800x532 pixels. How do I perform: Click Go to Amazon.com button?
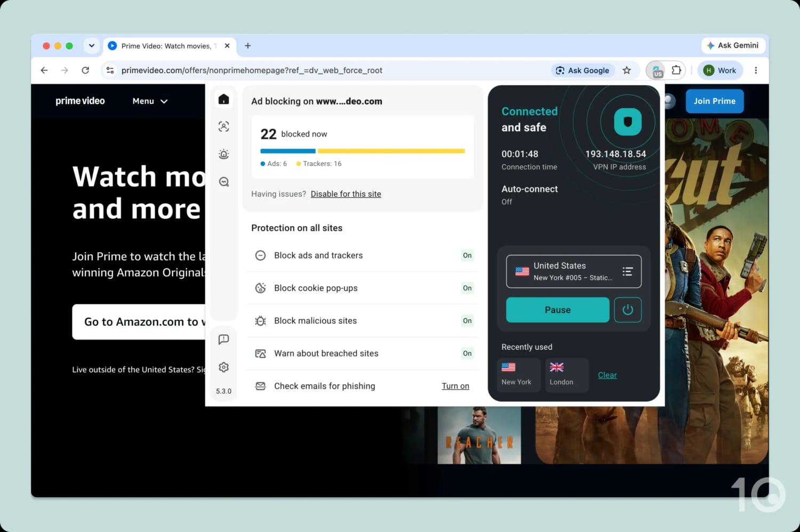click(139, 322)
